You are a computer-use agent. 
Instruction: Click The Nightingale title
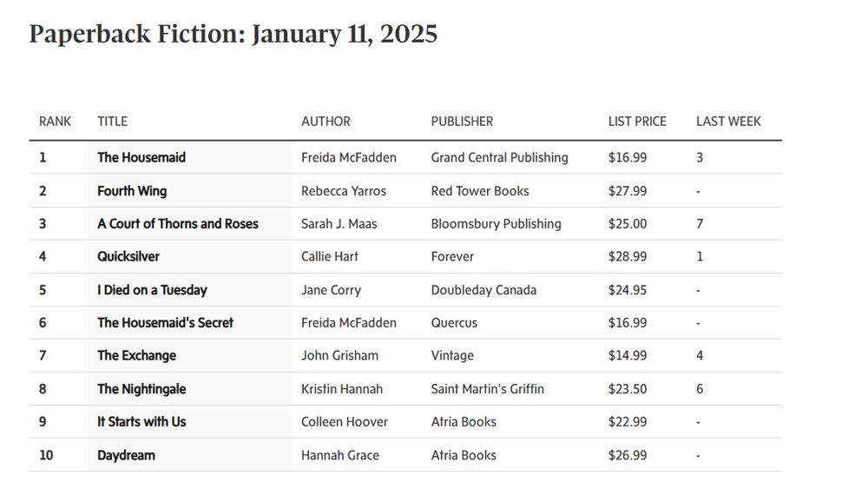coord(141,389)
